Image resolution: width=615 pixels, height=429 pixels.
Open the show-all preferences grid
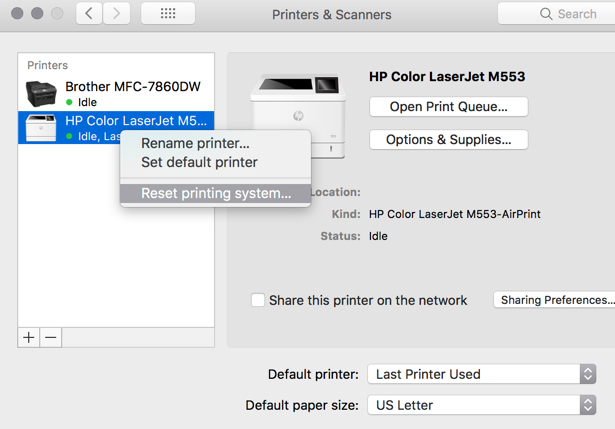point(168,14)
